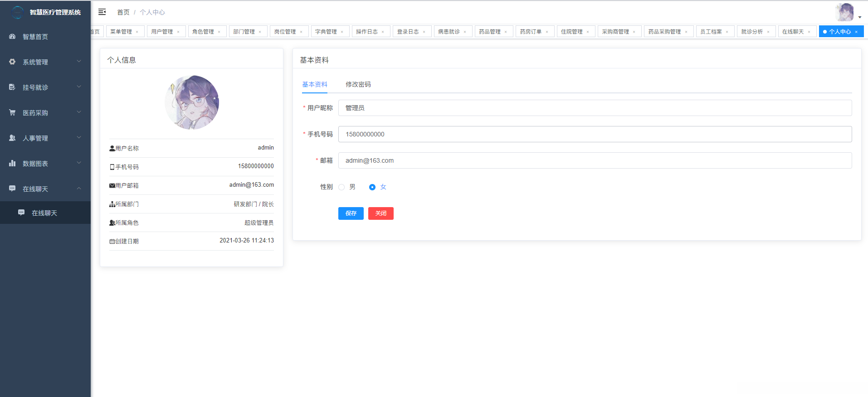Screen dimensions: 868x397
Task: Open the 员工档案 page tab
Action: click(715, 32)
